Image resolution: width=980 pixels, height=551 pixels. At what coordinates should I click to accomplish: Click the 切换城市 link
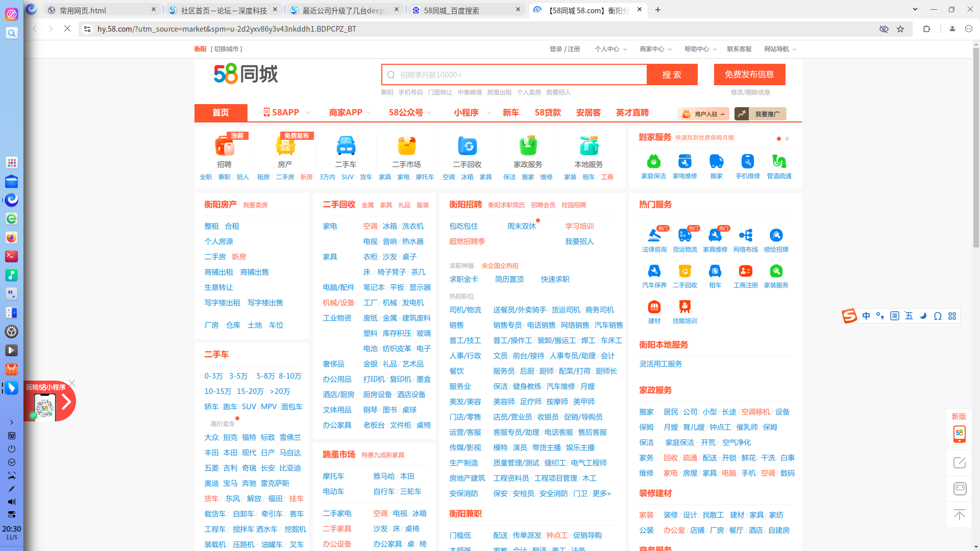coord(227,49)
